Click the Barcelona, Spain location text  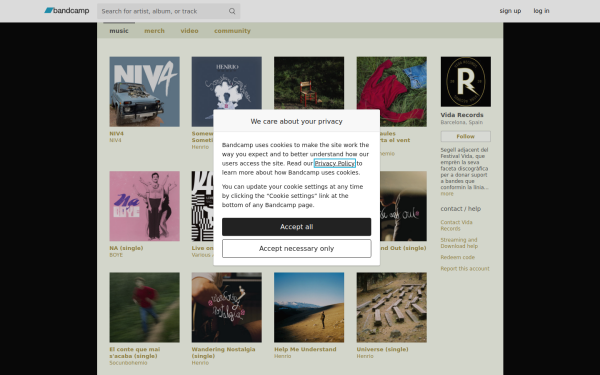[461, 122]
